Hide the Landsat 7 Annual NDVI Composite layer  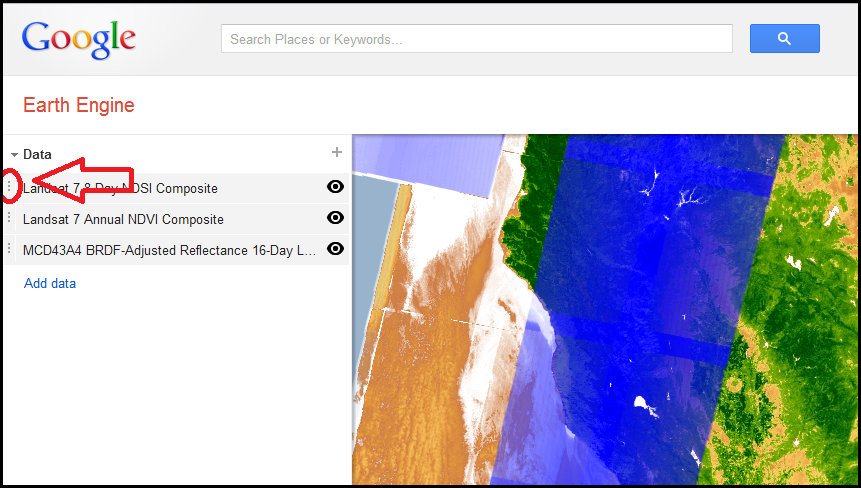[335, 218]
